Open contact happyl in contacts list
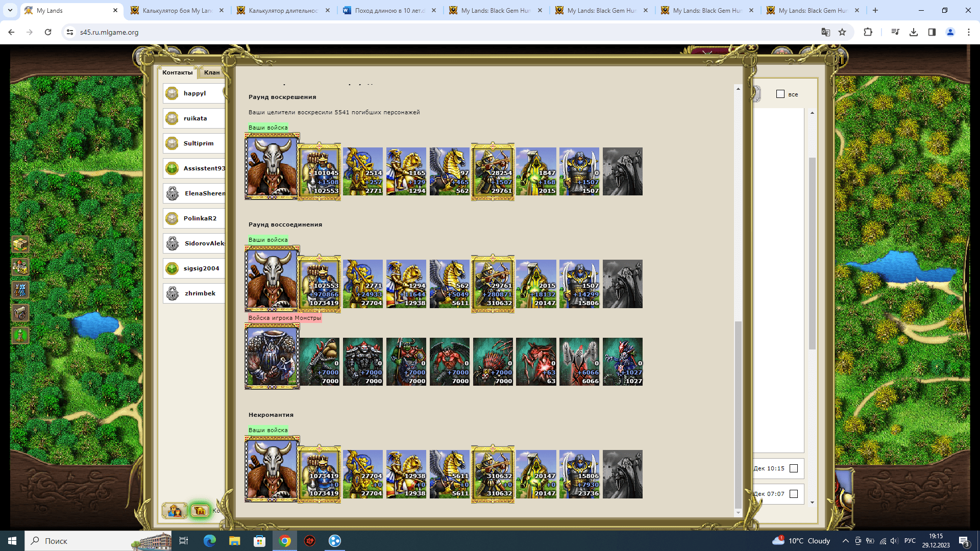Screen dimensions: 980x551 coord(194,93)
